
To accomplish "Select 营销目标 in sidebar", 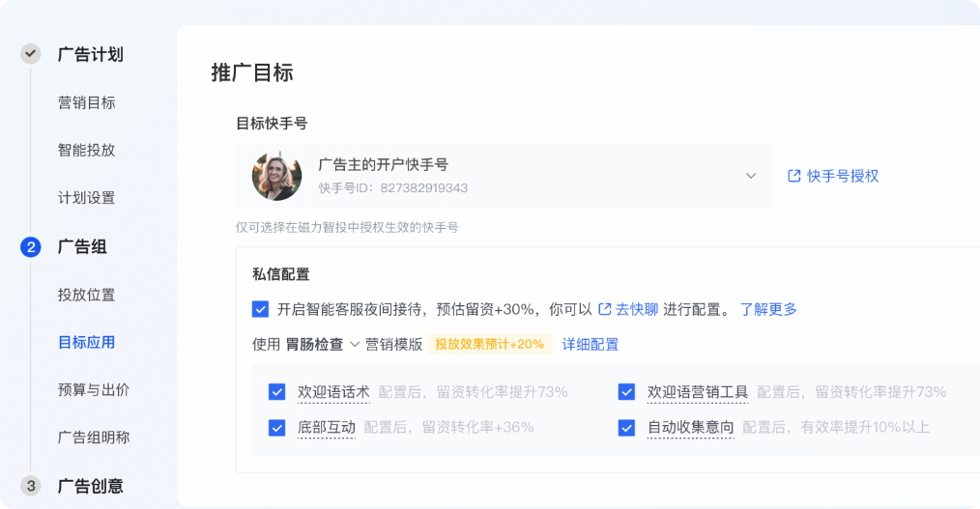I will click(x=87, y=102).
